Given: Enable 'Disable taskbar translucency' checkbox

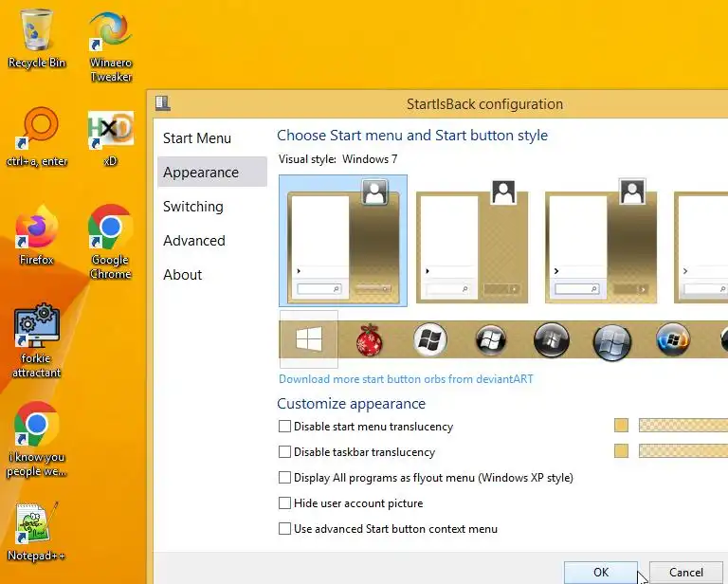Looking at the screenshot, I should 284,451.
